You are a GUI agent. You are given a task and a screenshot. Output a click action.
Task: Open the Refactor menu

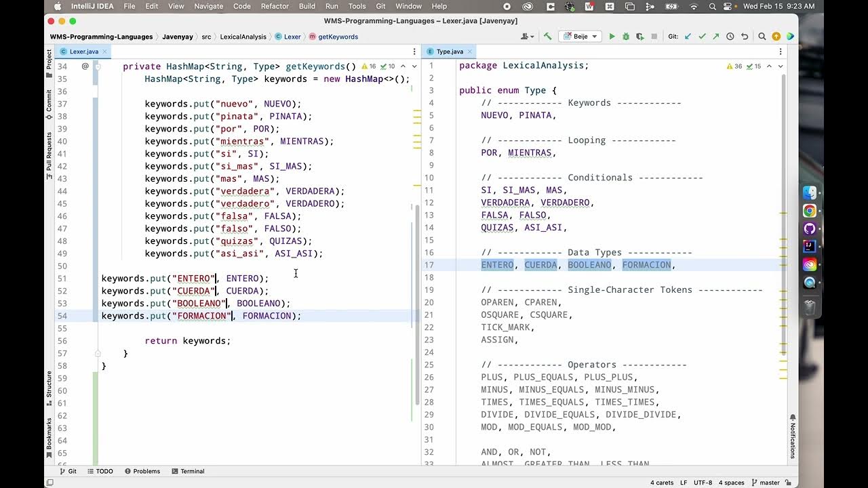tap(275, 6)
